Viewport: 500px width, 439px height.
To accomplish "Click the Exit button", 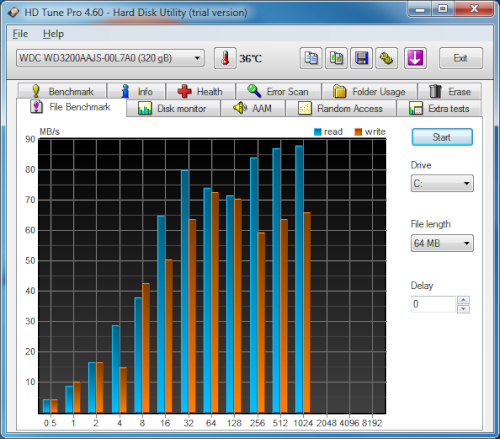I will click(x=461, y=58).
